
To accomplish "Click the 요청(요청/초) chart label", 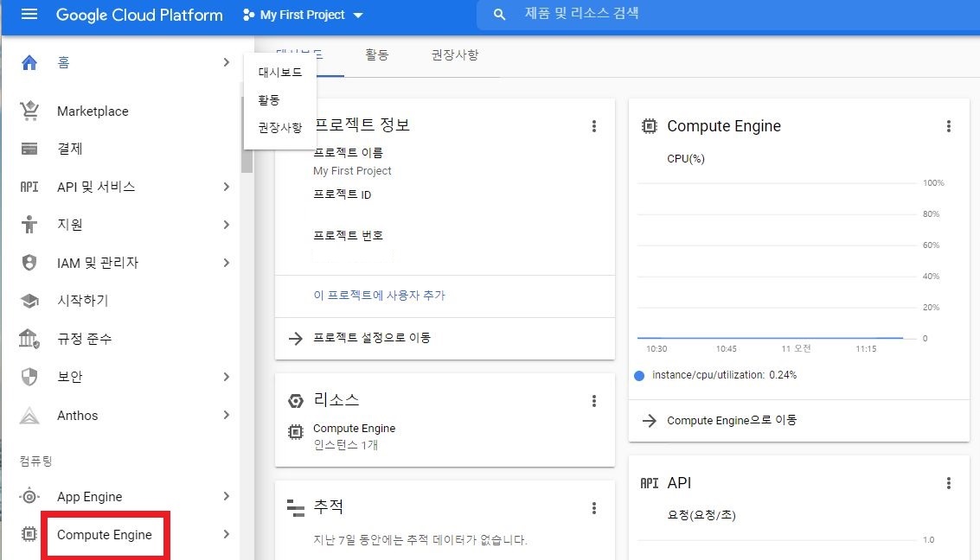I will point(701,515).
